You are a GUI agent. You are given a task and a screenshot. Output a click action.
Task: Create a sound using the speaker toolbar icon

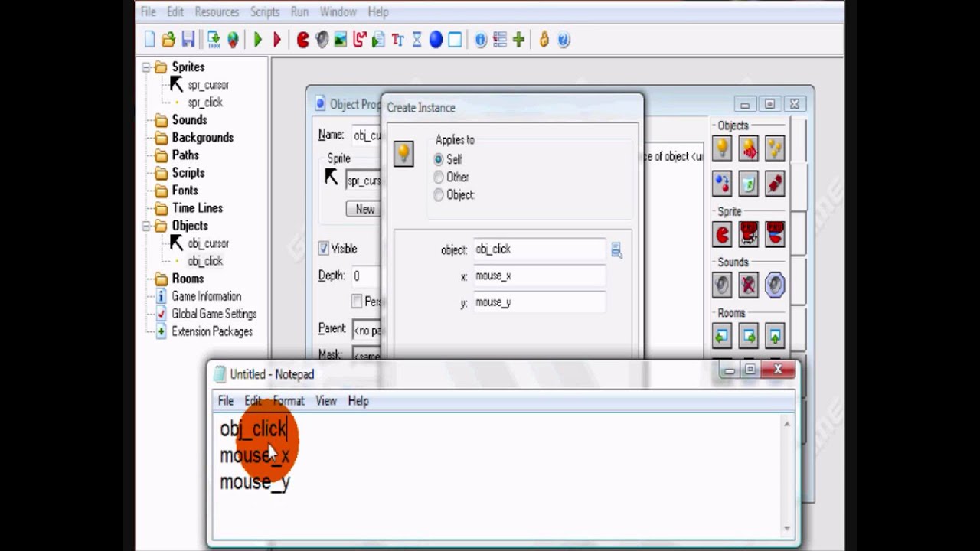click(322, 40)
